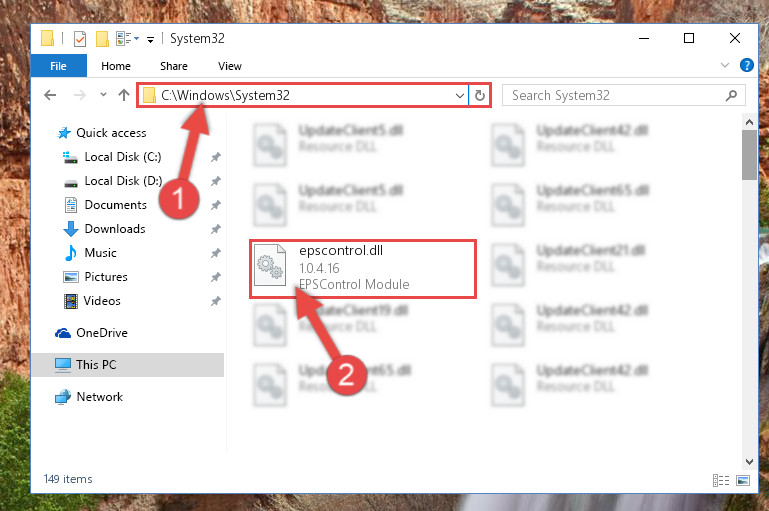
Task: Open the Help question mark icon
Action: click(x=746, y=65)
